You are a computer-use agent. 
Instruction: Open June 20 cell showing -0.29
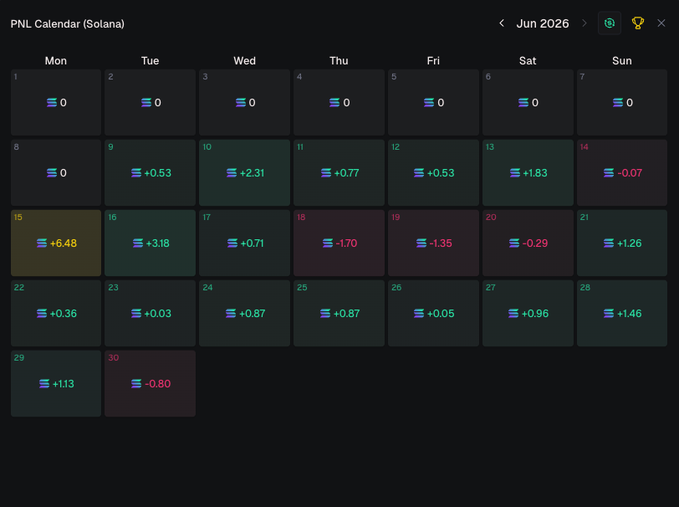527,243
